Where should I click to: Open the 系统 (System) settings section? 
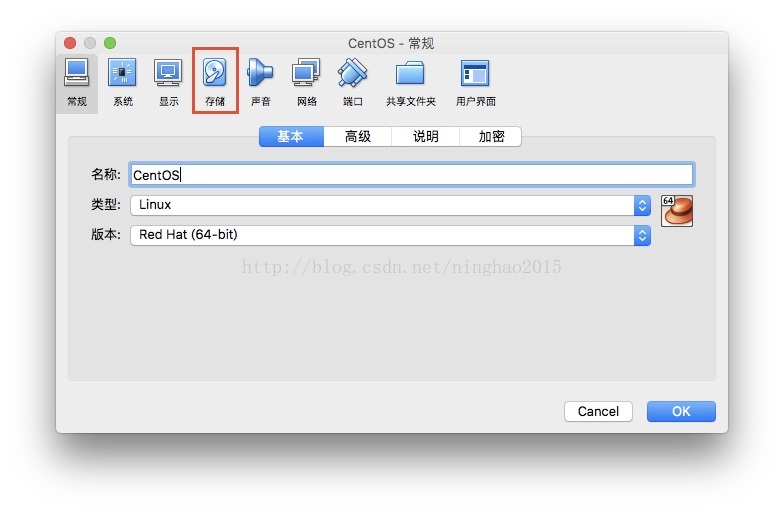[122, 82]
